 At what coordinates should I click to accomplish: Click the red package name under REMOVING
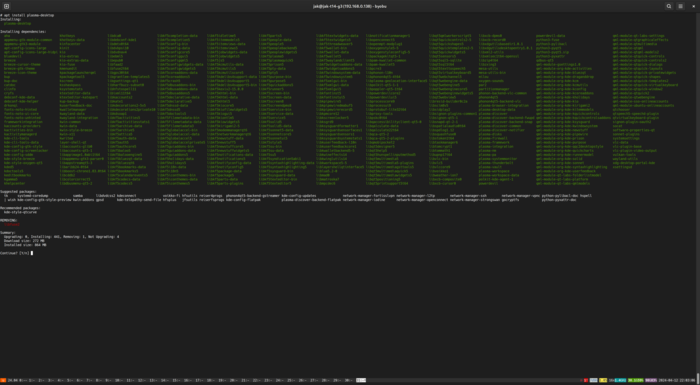pyautogui.click(x=12, y=225)
